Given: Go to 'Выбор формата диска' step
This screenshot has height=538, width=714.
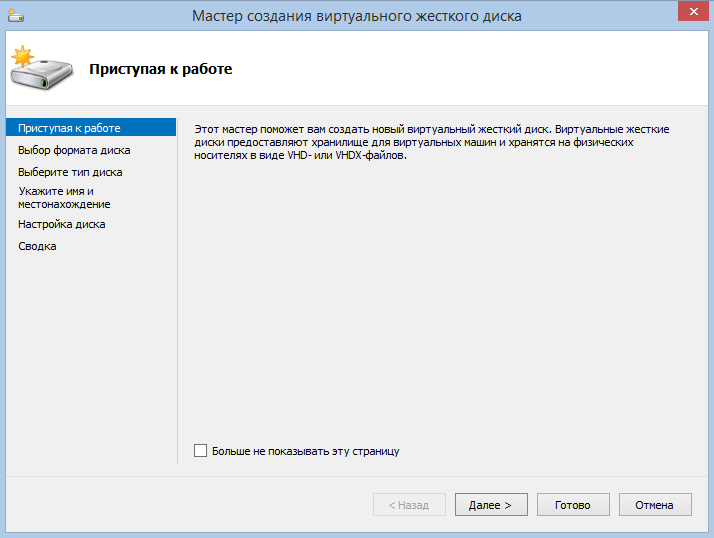Looking at the screenshot, I should (74, 150).
